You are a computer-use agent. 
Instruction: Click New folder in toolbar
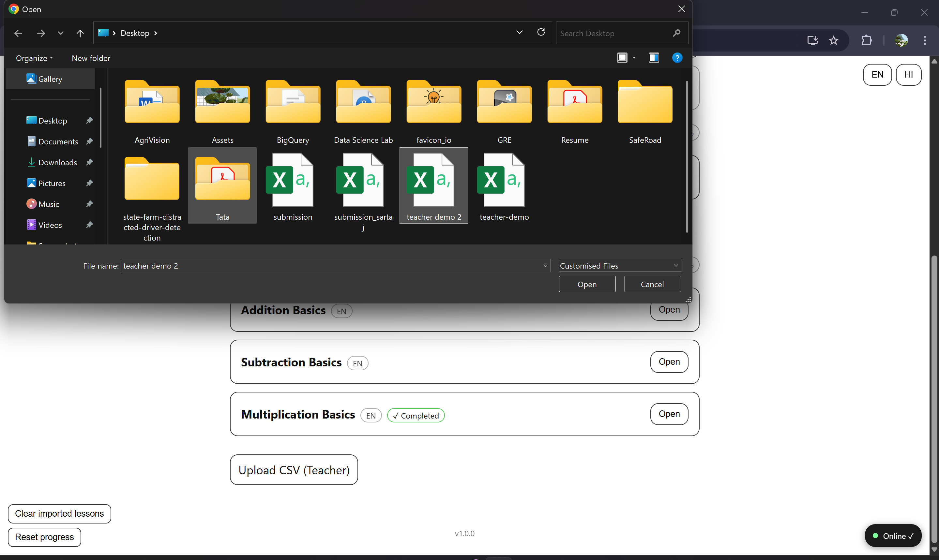coord(91,58)
